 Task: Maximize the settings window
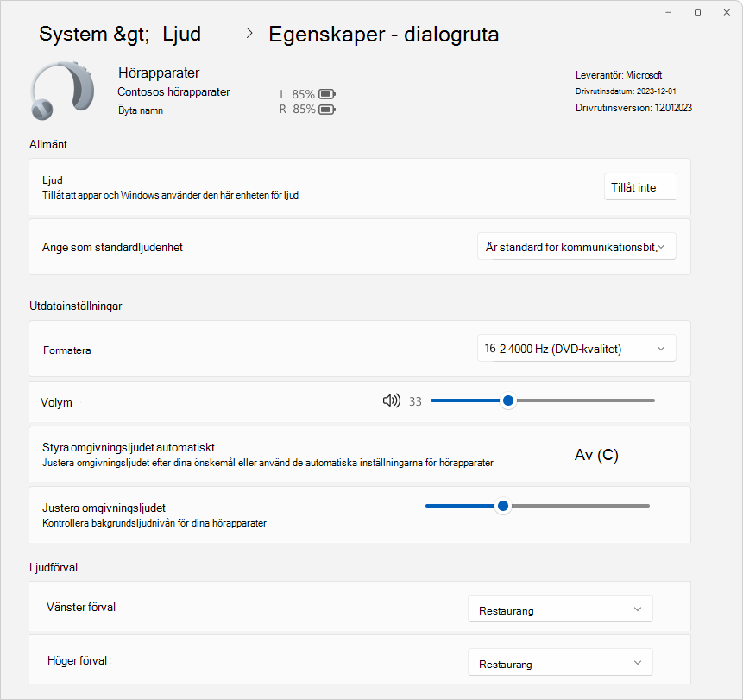697,12
